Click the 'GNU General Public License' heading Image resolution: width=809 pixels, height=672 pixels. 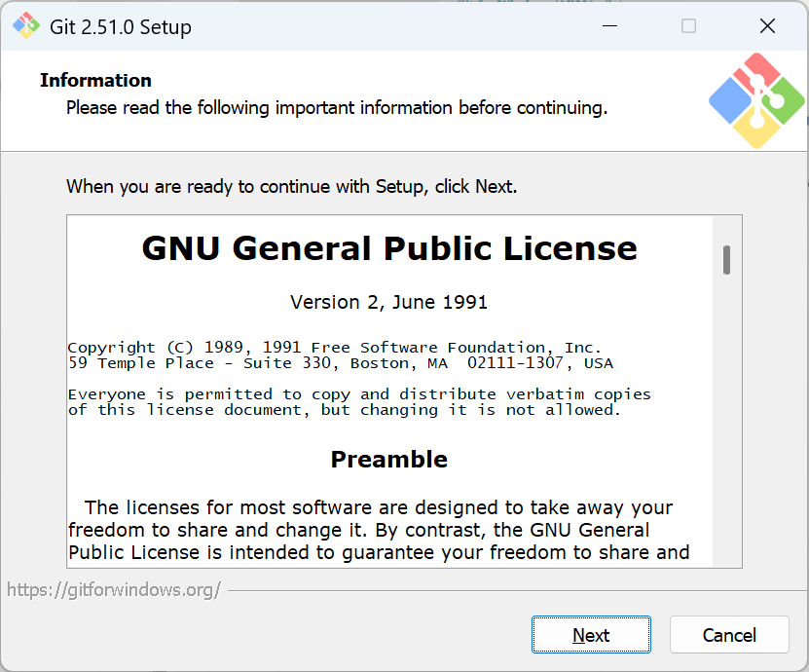coord(389,248)
